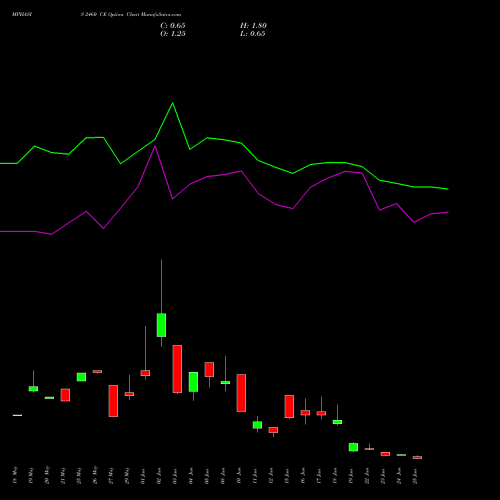500x500 pixels.
Task: Click the '19 May' date label
Action: coord(31,476)
